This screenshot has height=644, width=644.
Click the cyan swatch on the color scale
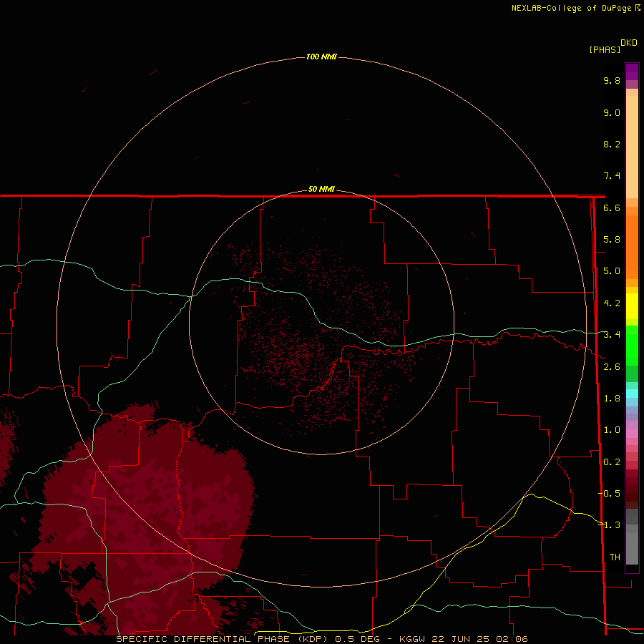[632, 394]
